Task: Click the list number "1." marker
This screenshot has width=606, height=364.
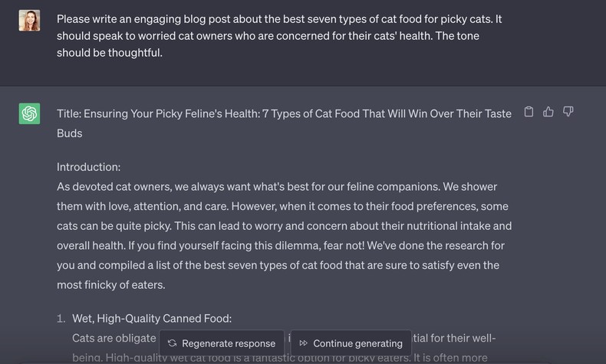Action: point(61,319)
